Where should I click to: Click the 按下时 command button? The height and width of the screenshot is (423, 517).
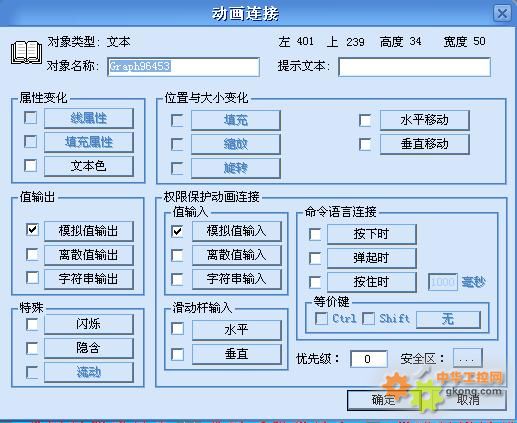tap(372, 234)
